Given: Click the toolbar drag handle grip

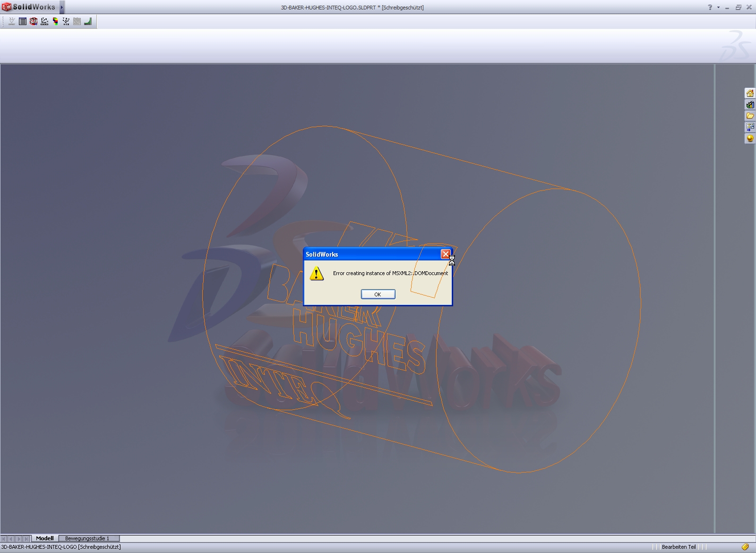Looking at the screenshot, I should pos(3,21).
